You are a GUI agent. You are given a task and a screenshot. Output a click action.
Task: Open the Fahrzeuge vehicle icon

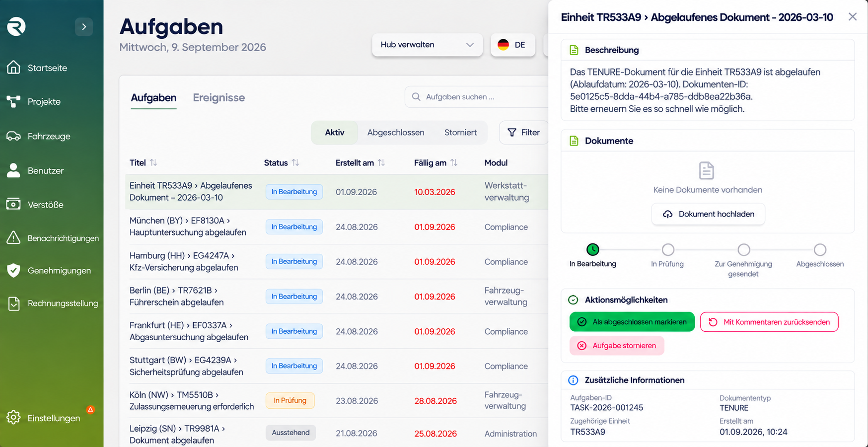coord(13,136)
